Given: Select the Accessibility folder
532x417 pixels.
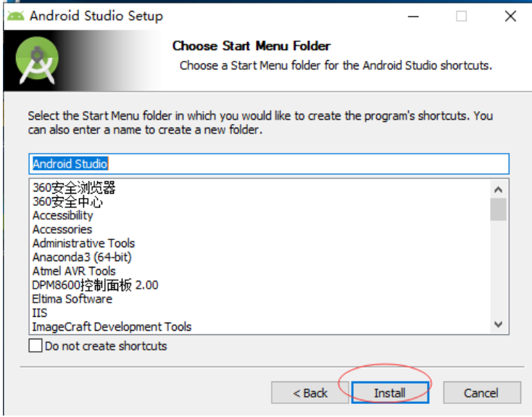Looking at the screenshot, I should [x=63, y=215].
